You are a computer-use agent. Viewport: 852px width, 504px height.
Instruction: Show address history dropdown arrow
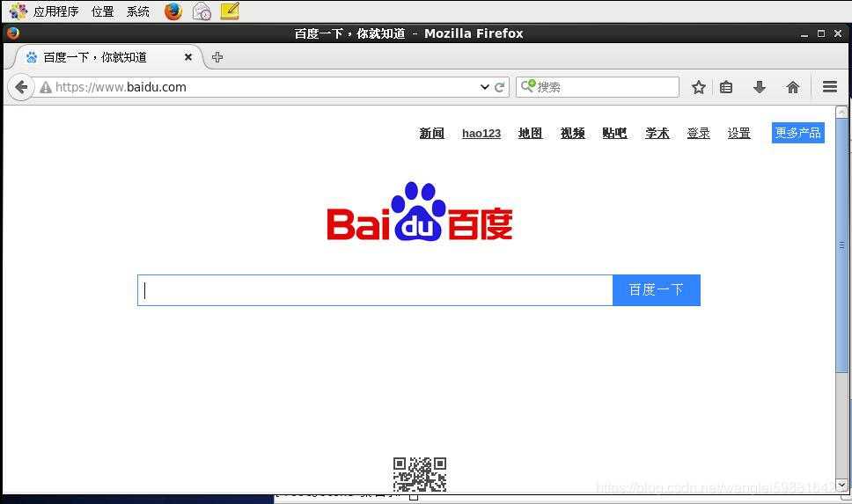click(485, 87)
